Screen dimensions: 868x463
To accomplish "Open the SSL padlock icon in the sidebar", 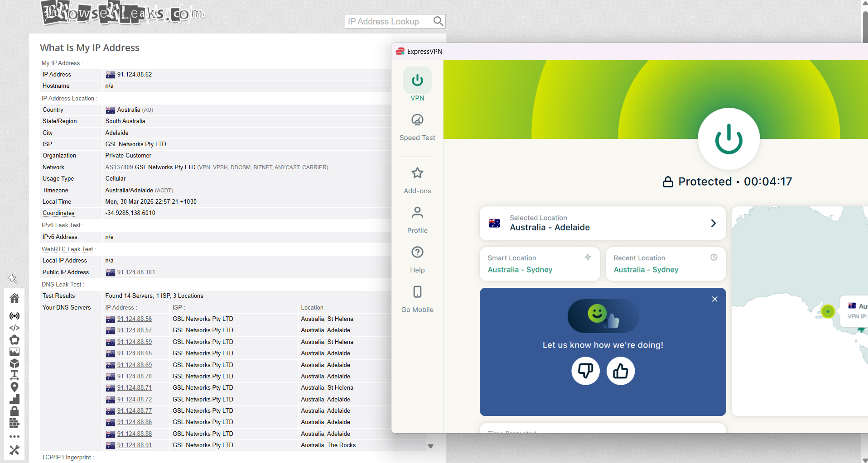I will (x=14, y=411).
